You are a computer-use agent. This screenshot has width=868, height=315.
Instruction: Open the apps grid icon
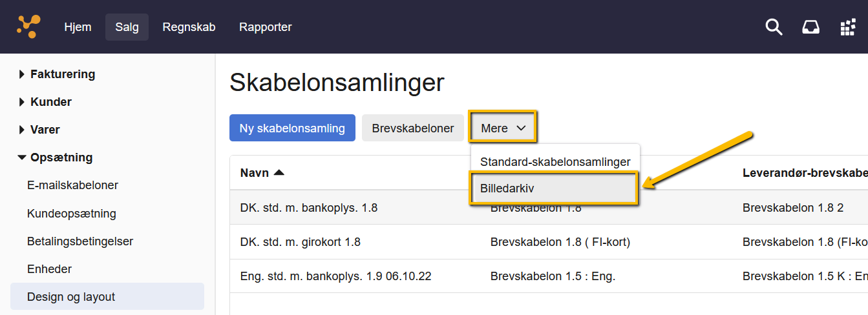(x=847, y=27)
